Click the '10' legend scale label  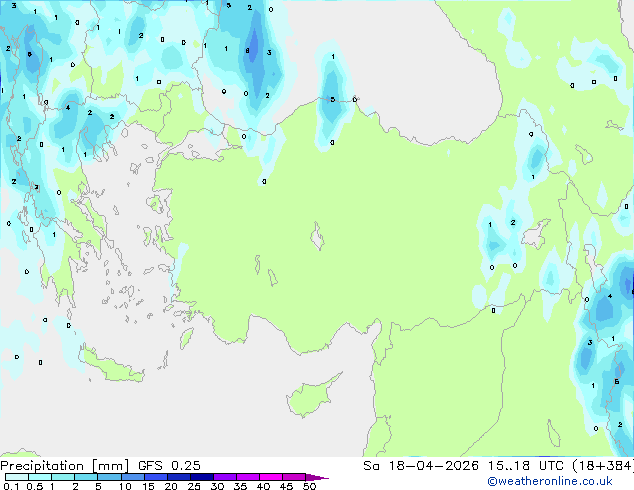pos(125,486)
